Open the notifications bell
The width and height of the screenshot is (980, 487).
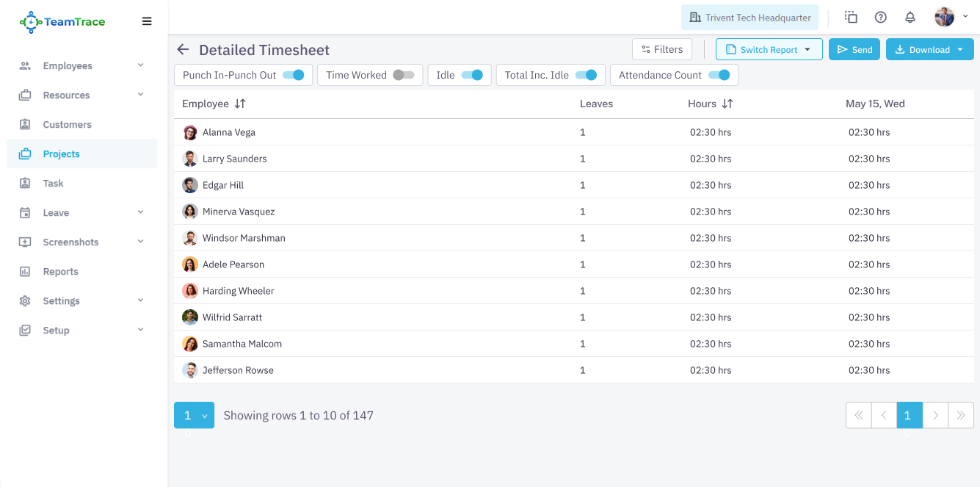[910, 18]
